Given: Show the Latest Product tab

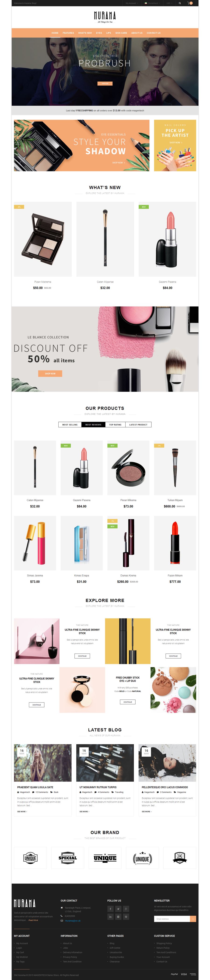Looking at the screenshot, I should pyautogui.click(x=138, y=425).
